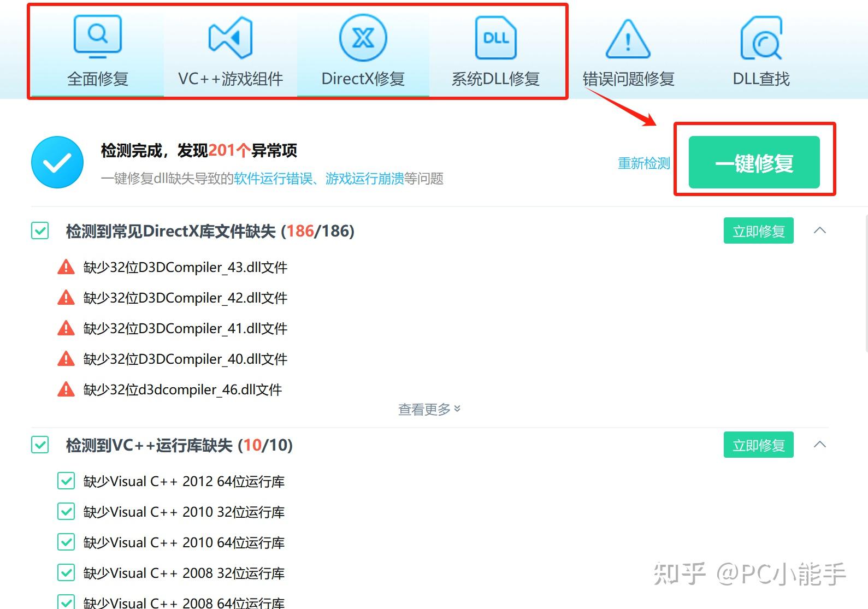868x609 pixels.
Task: Click warning icon beside D3DCompiler_40.dll
Action: (66, 359)
